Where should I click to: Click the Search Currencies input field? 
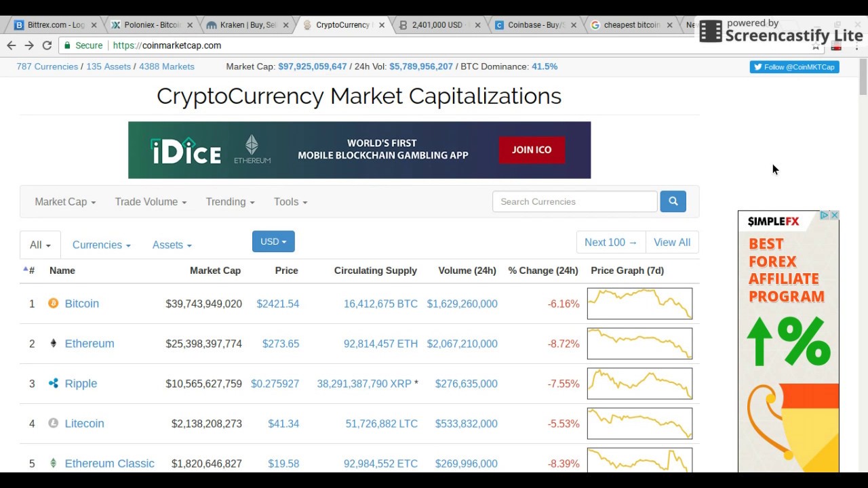574,201
